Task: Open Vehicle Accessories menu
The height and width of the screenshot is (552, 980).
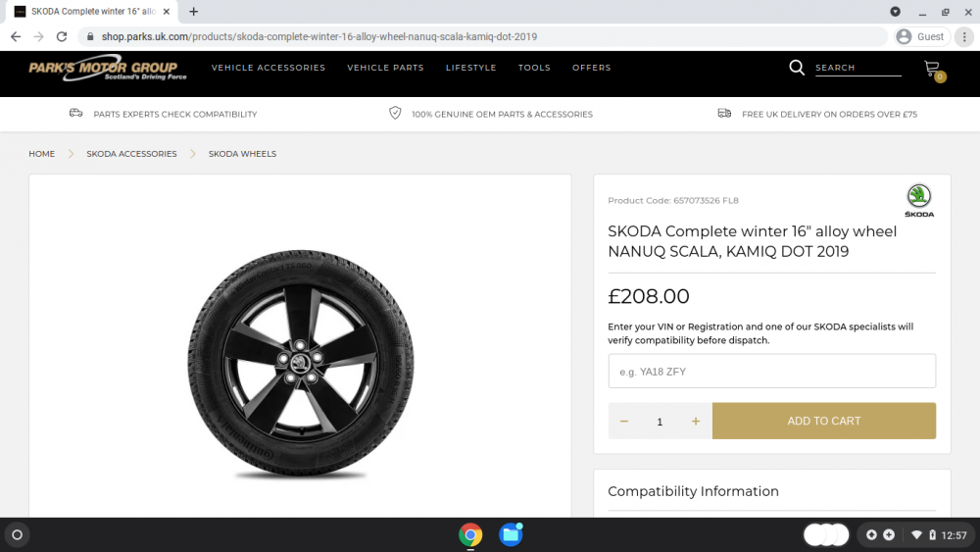Action: pyautogui.click(x=269, y=68)
